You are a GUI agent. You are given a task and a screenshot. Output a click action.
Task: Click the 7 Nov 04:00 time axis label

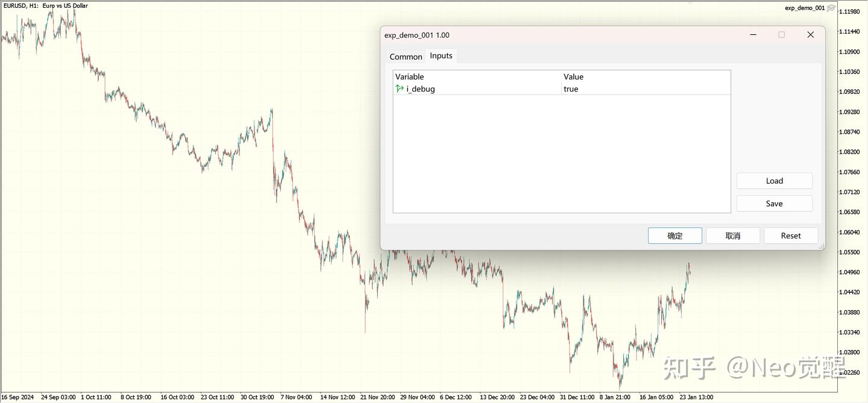point(297,398)
